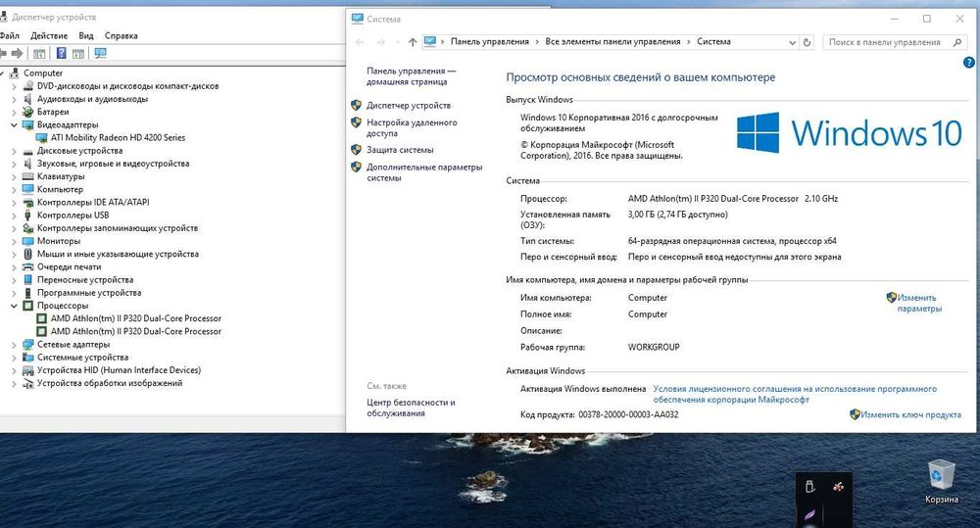Viewport: 980px width, 528px height.
Task: Click search magnifier icon in control panel
Action: [x=957, y=42]
